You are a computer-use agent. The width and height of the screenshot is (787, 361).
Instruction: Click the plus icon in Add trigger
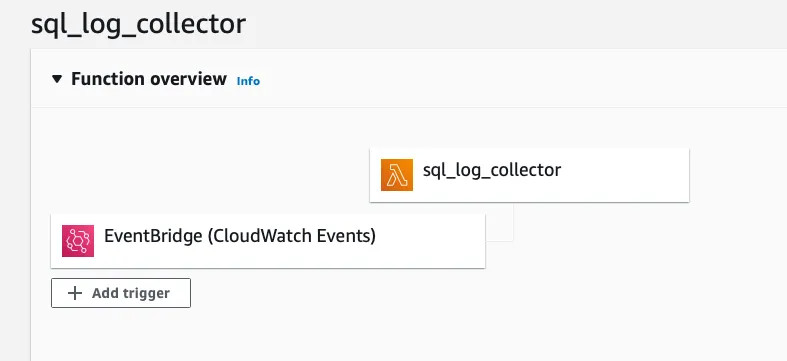pos(75,293)
